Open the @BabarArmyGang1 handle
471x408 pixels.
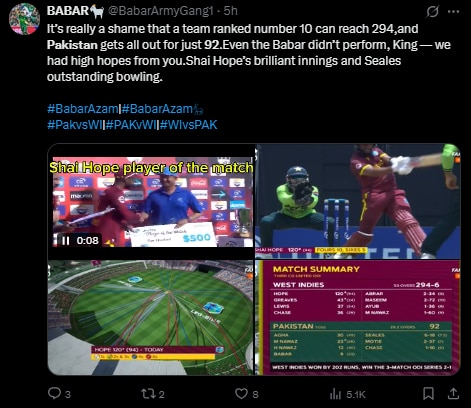click(x=161, y=11)
